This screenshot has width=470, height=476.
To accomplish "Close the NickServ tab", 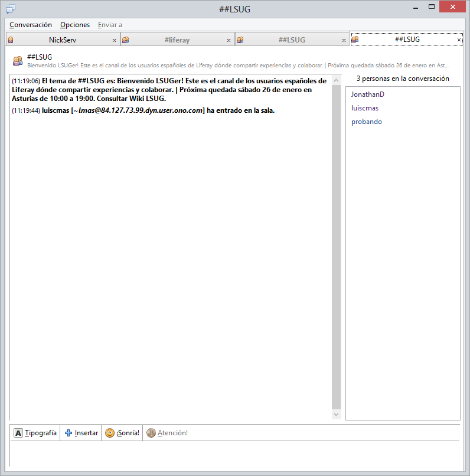I will pos(114,40).
